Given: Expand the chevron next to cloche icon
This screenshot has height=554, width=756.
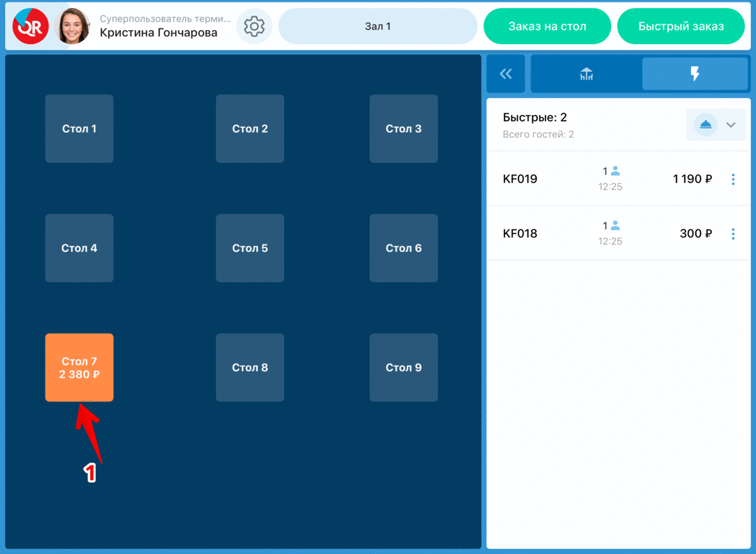Looking at the screenshot, I should click(731, 125).
